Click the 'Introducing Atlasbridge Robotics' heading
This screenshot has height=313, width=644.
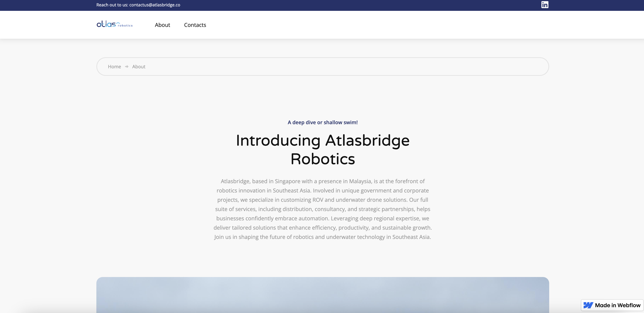click(323, 150)
